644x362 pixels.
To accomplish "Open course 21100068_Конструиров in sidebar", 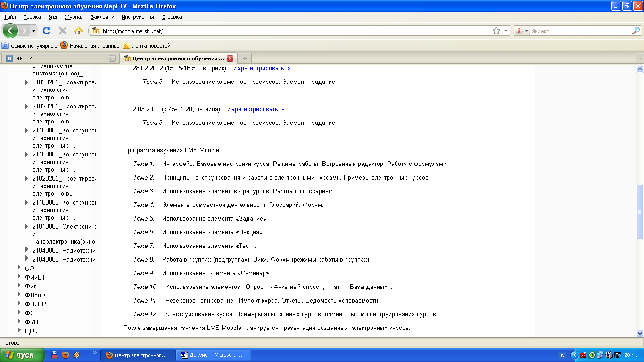I will pos(64,210).
